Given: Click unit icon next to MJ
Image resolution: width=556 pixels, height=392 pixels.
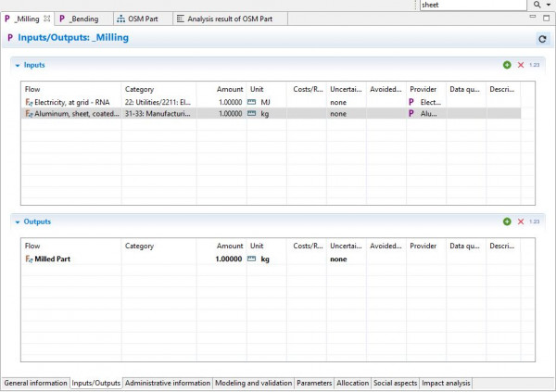Looking at the screenshot, I should point(251,102).
